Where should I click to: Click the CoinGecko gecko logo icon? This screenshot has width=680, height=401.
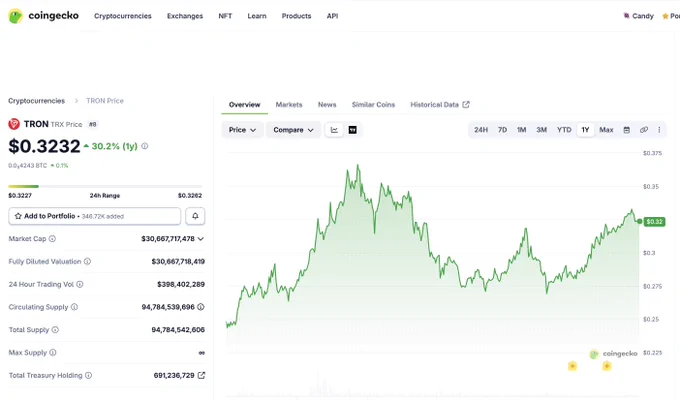point(15,16)
